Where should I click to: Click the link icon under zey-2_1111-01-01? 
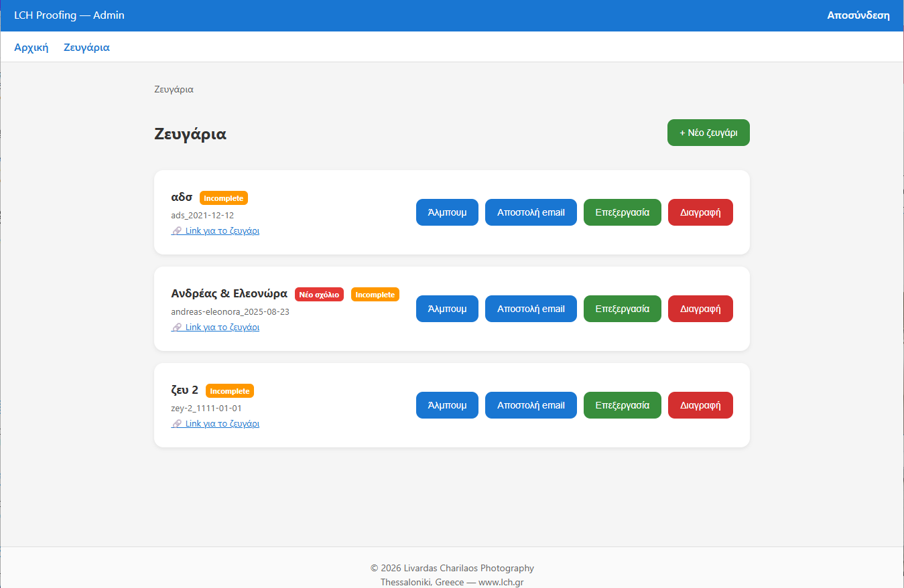[177, 424]
